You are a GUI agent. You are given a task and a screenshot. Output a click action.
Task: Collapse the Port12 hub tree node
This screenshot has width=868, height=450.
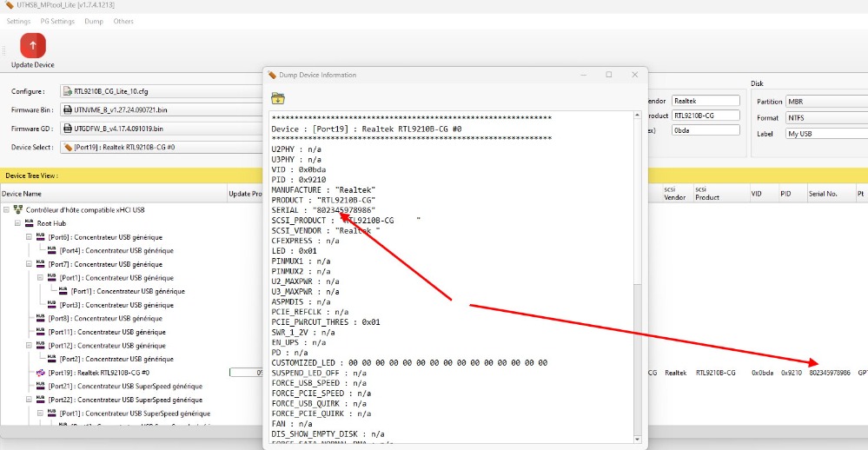[x=29, y=345]
